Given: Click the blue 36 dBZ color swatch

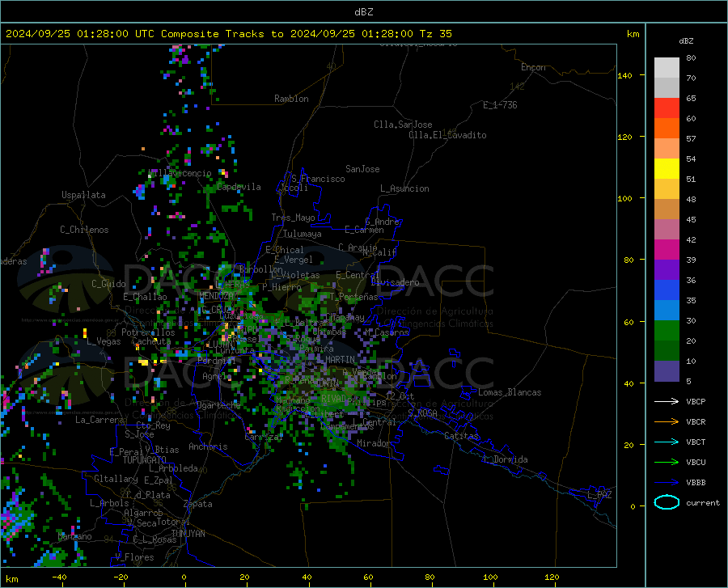Looking at the screenshot, I should tap(667, 290).
